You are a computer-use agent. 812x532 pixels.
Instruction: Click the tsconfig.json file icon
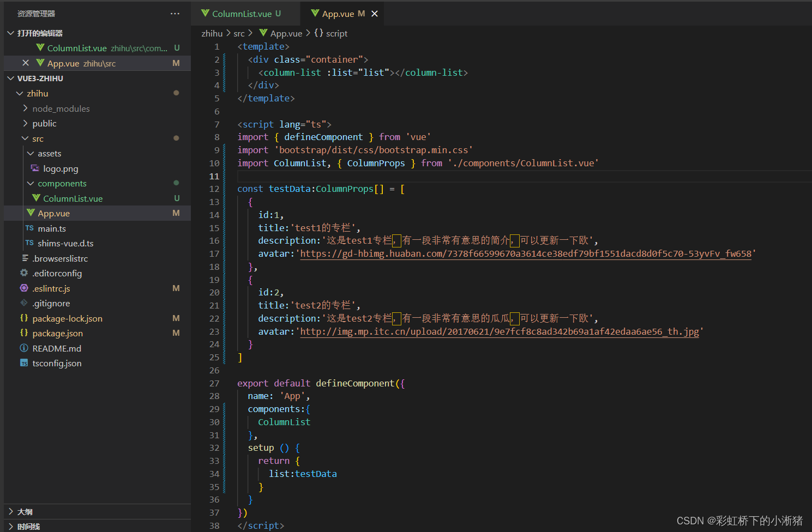click(24, 362)
